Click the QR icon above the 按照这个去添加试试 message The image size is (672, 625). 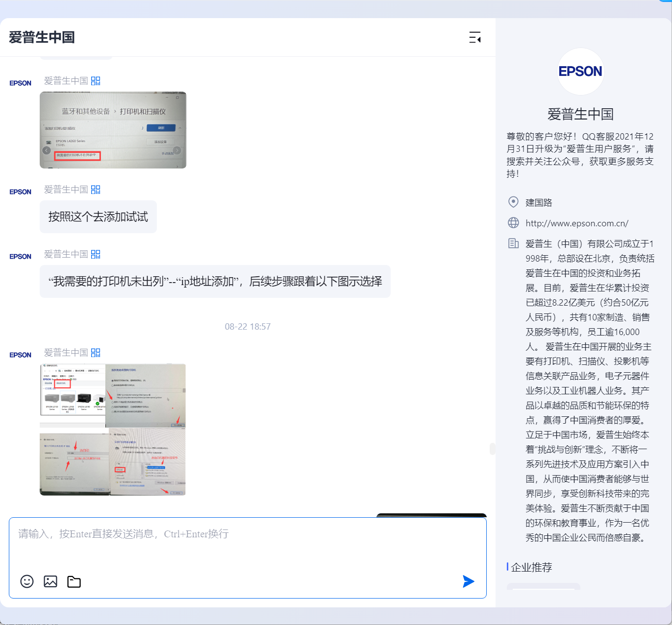pos(96,190)
